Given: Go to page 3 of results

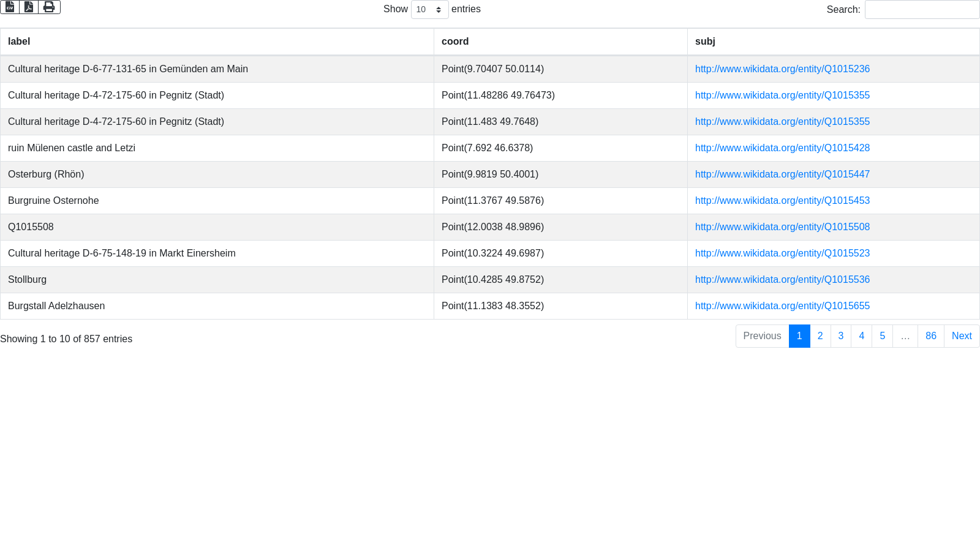Looking at the screenshot, I should point(841,336).
